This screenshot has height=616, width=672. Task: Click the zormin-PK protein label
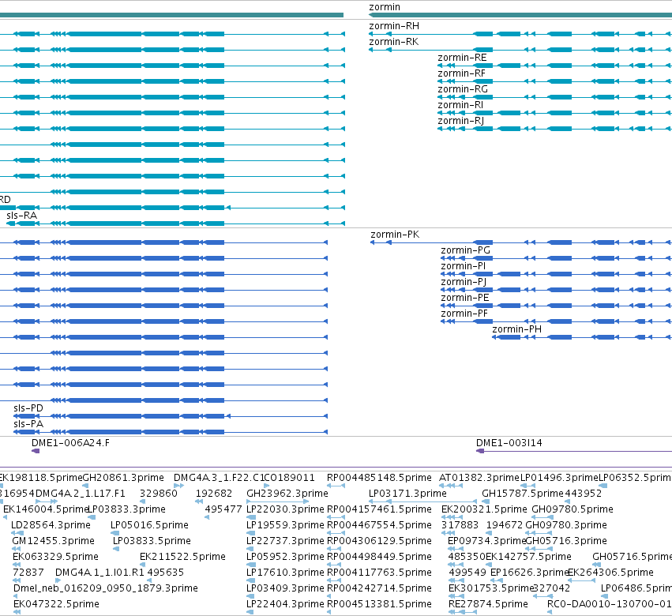coord(395,235)
